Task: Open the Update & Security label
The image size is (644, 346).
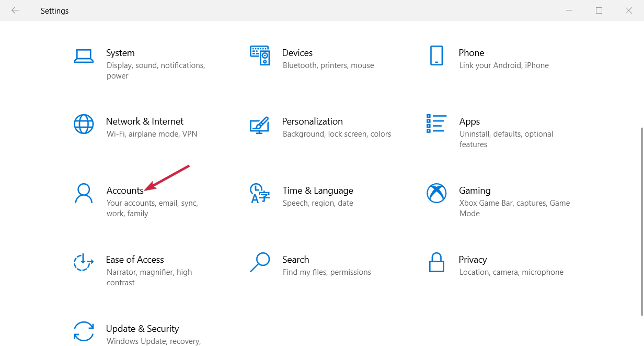Action: click(142, 329)
